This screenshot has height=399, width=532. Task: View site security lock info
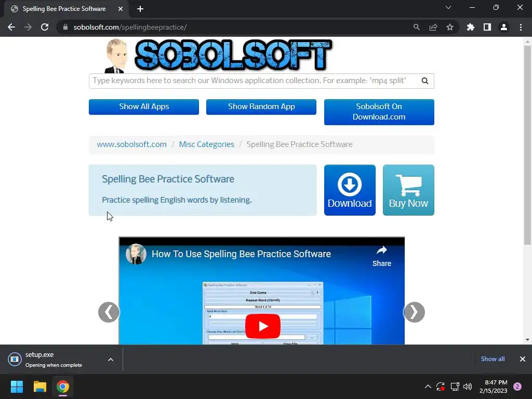65,27
